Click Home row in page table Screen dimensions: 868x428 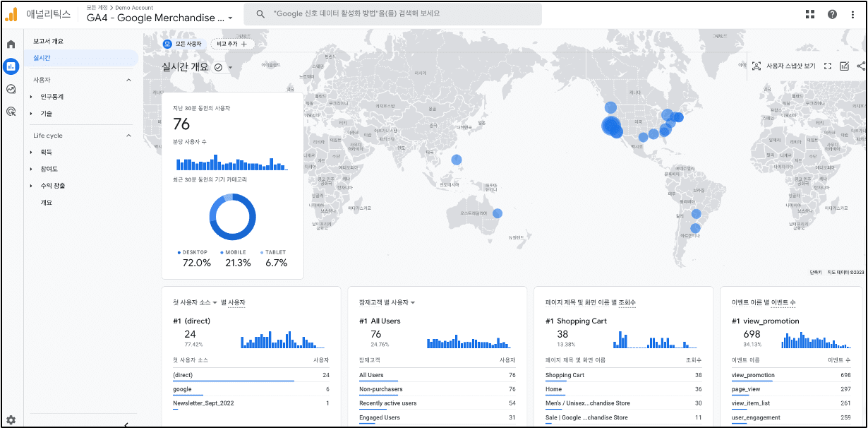[x=624, y=390]
